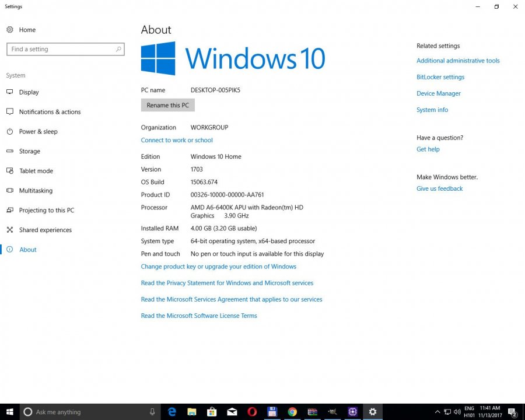This screenshot has width=525, height=420.
Task: Click the network icon in system tray
Action: [x=447, y=412]
